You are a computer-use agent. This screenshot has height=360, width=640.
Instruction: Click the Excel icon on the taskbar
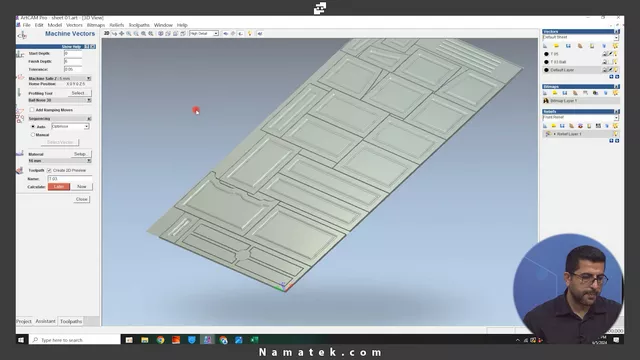(x=254, y=340)
